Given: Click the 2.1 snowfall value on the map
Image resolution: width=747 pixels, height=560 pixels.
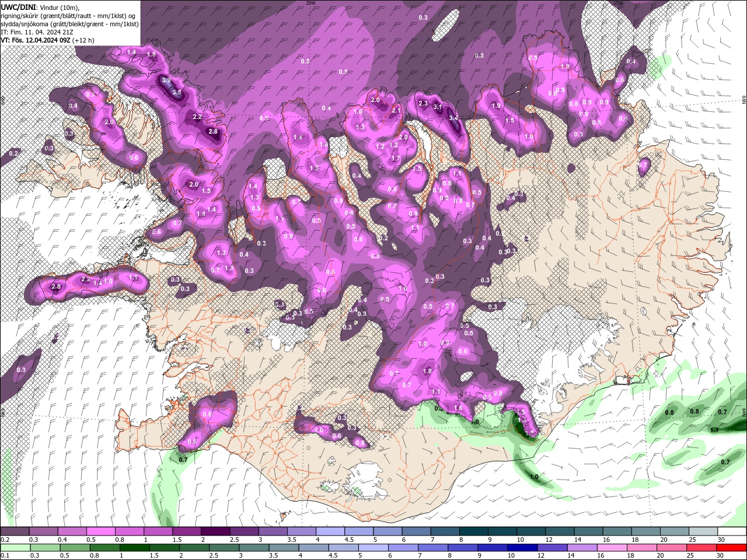Looking at the screenshot, I should click(x=396, y=110).
